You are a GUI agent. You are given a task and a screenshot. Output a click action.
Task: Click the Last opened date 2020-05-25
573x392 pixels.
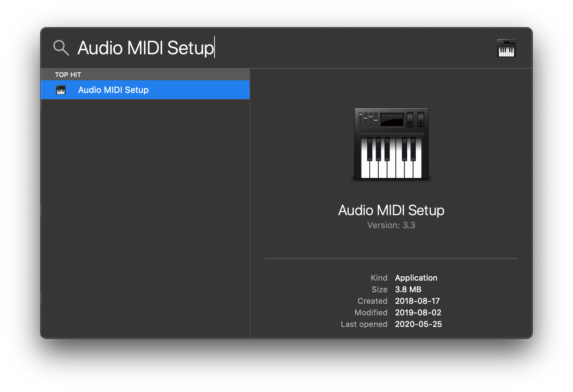pos(419,324)
